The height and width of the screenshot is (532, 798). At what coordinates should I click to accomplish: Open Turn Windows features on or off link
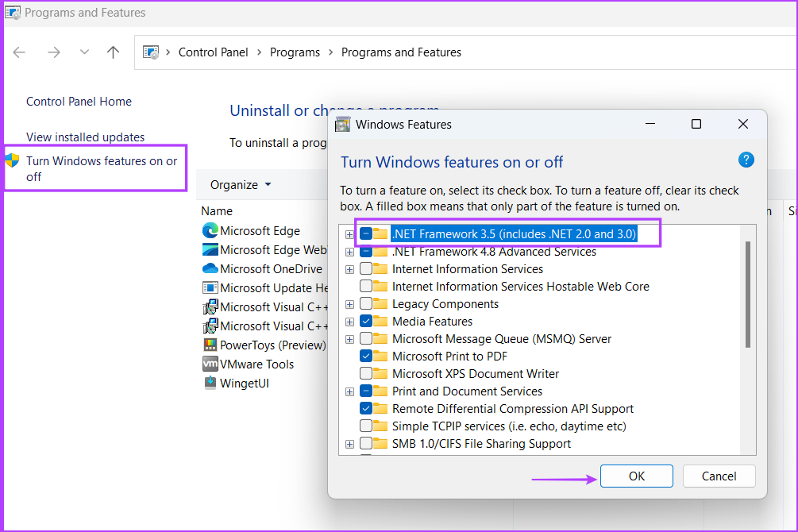tap(102, 168)
